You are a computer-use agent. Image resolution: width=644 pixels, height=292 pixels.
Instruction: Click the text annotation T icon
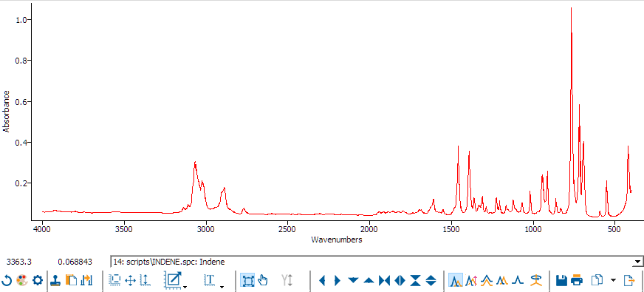click(x=210, y=280)
